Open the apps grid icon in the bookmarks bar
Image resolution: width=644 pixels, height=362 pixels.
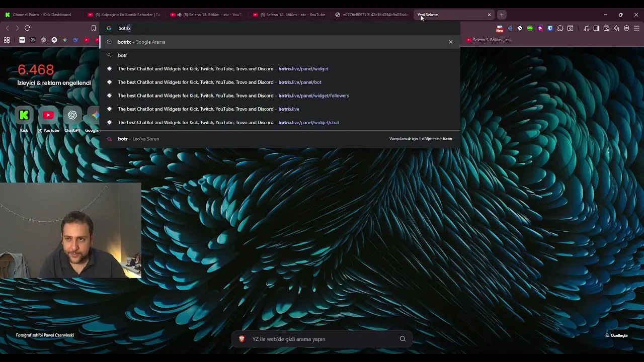(7, 40)
